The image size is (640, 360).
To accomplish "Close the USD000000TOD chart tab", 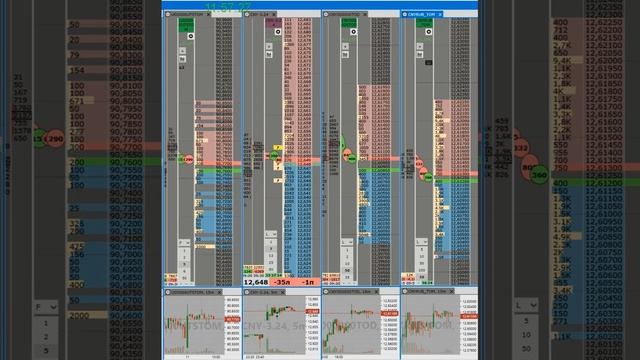I will [376, 292].
